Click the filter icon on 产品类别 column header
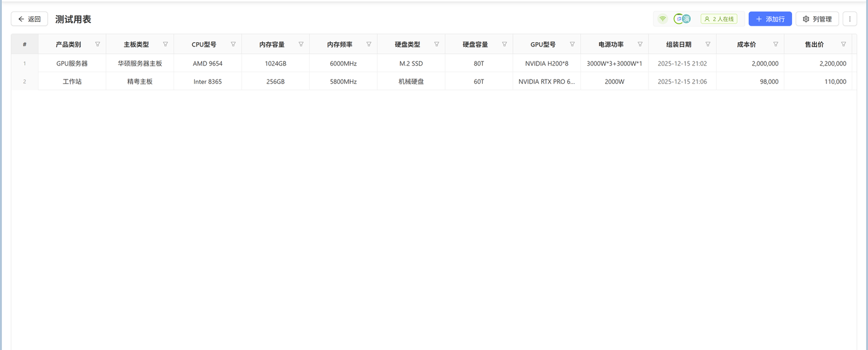This screenshot has width=868, height=350. point(98,43)
